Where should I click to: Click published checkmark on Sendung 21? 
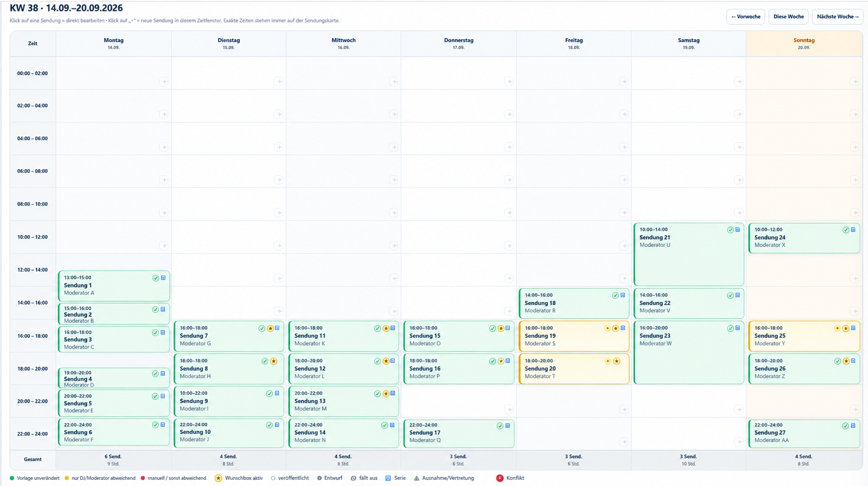tap(730, 230)
